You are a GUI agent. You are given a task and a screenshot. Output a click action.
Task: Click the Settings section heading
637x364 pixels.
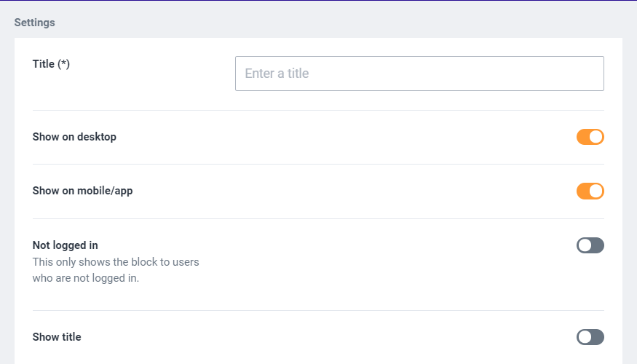pos(34,23)
